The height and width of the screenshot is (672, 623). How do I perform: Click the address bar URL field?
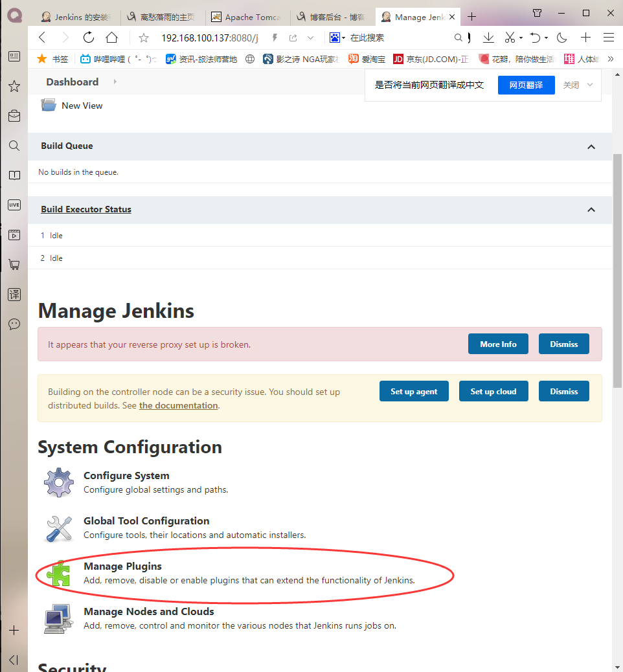click(210, 38)
